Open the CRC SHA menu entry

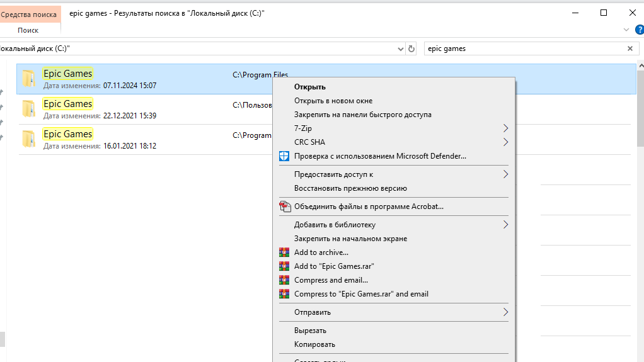pos(309,142)
